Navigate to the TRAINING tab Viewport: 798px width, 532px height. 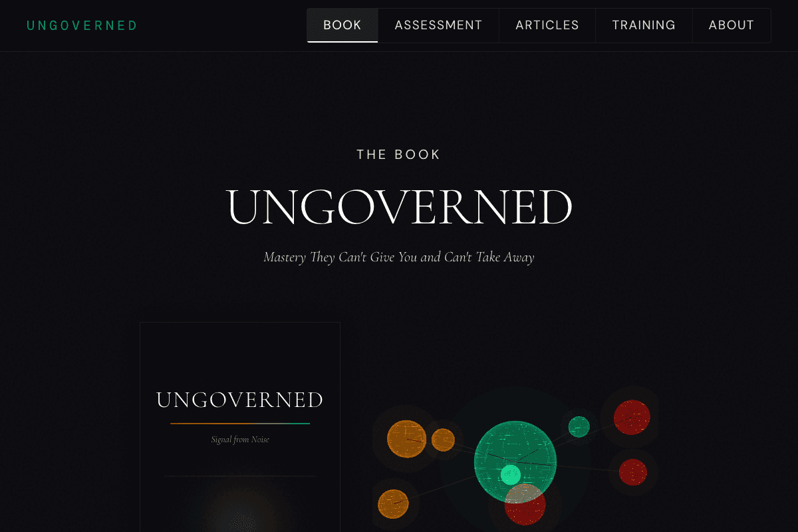coord(643,25)
